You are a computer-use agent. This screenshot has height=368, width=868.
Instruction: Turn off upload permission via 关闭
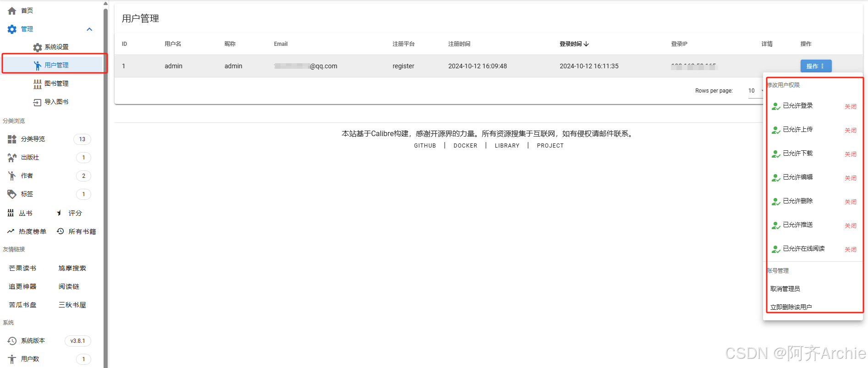coord(851,130)
